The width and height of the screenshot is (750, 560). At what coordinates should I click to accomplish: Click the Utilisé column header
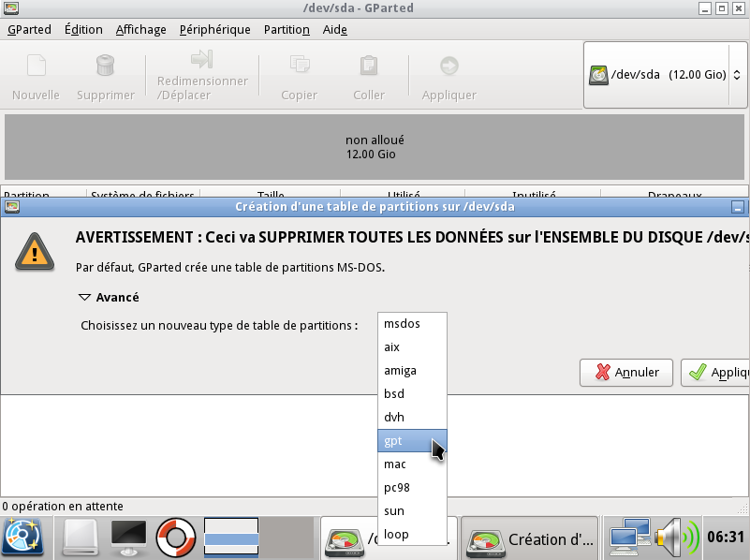(x=404, y=194)
